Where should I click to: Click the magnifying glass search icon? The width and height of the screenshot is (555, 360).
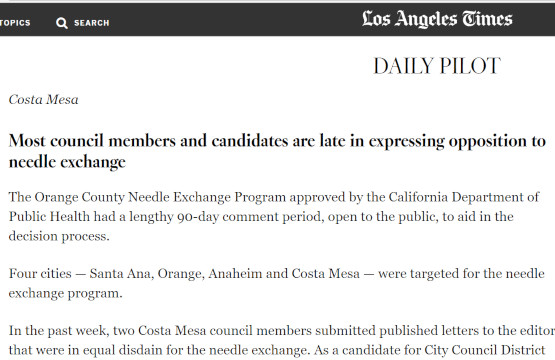click(62, 23)
